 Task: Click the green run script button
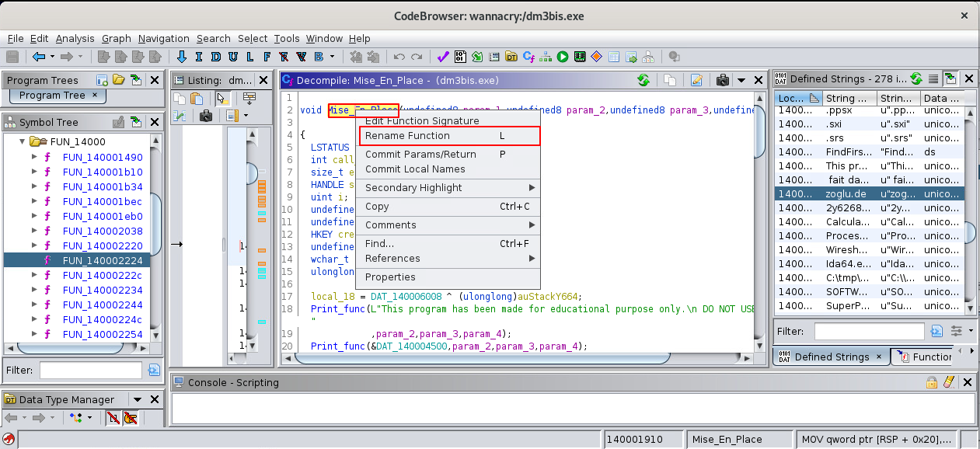click(x=562, y=57)
